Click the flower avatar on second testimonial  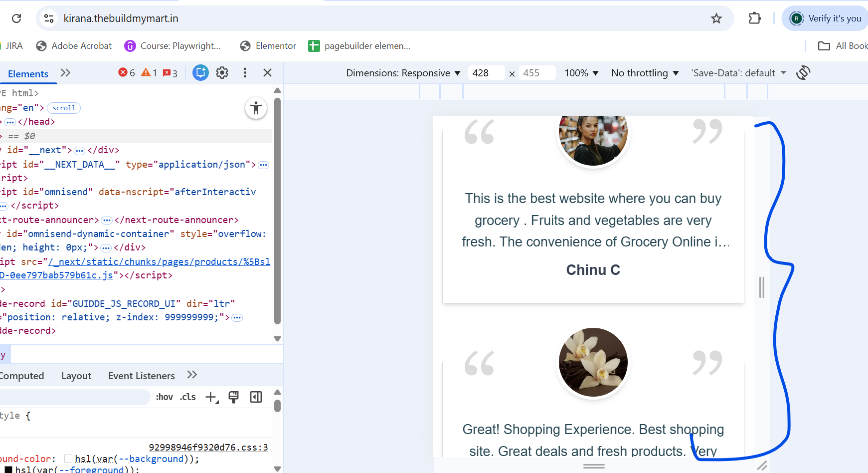point(593,362)
